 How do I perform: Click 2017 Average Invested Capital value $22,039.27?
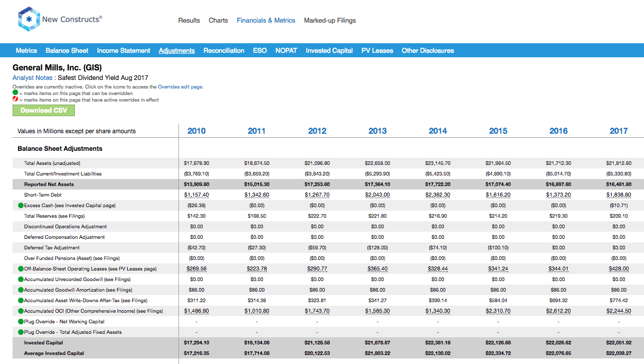point(619,353)
